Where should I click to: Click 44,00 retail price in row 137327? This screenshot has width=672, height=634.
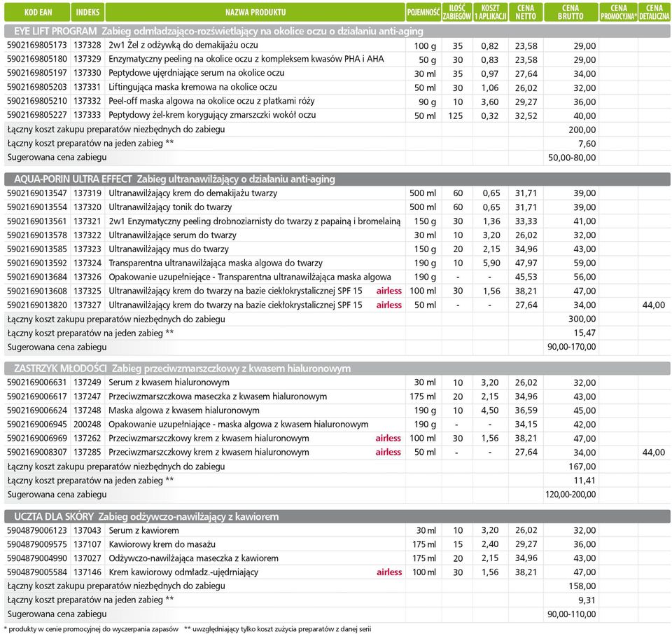tap(654, 305)
